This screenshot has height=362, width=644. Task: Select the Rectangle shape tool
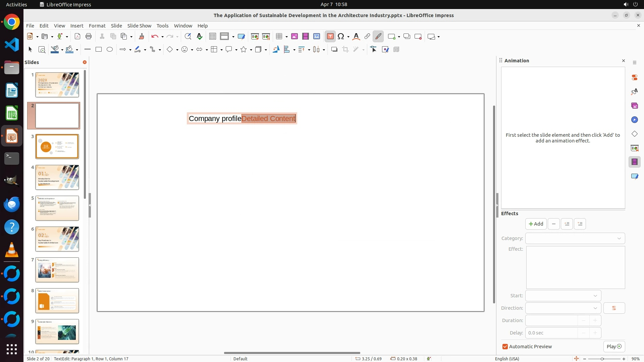99,50
